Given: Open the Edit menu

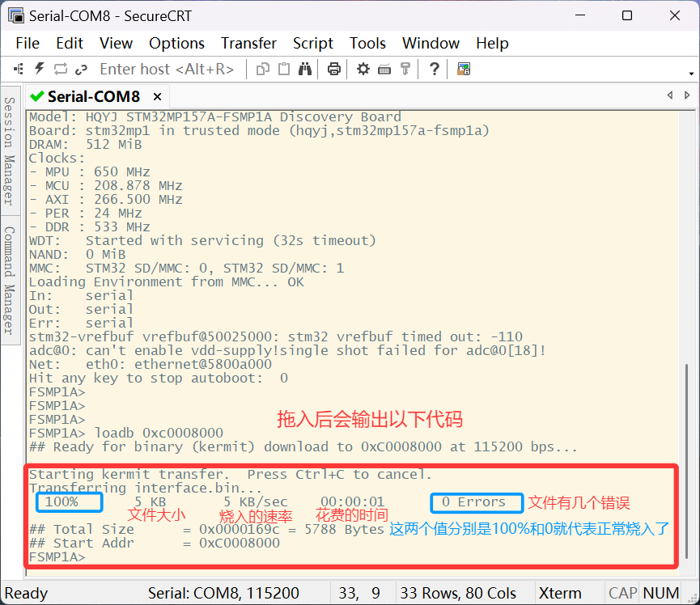Looking at the screenshot, I should coord(70,44).
